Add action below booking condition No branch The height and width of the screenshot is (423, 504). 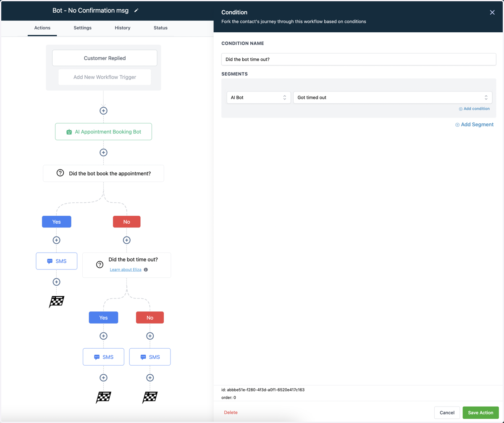coord(127,240)
